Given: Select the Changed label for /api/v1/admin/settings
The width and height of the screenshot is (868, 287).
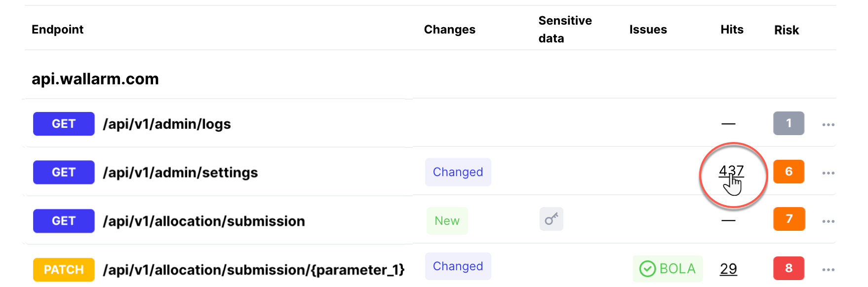Looking at the screenshot, I should pyautogui.click(x=458, y=172).
